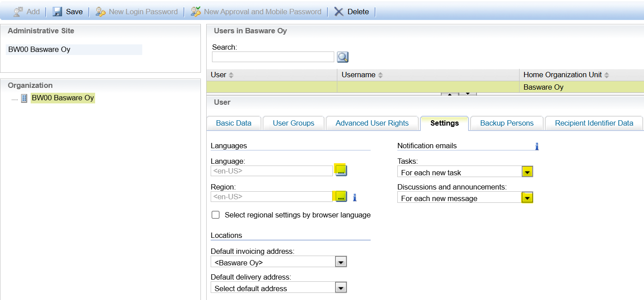Click the Delete X icon
This screenshot has width=644, height=300.
(x=339, y=12)
